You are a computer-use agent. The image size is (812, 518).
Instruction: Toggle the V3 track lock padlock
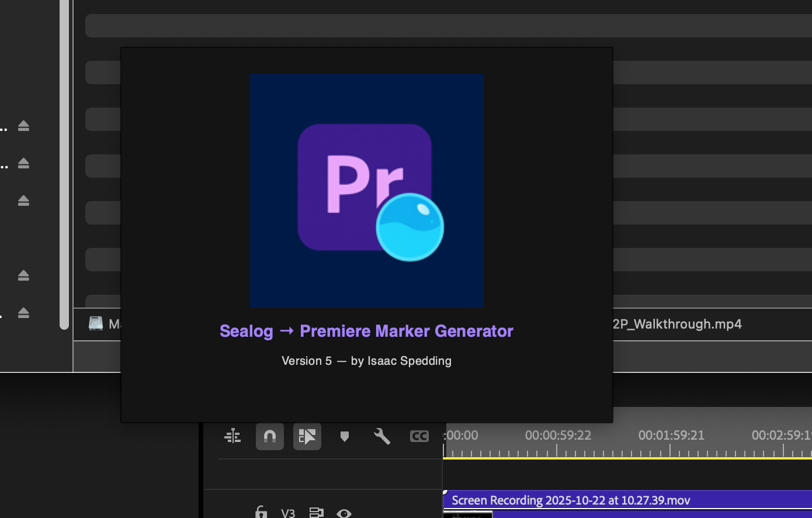261,512
